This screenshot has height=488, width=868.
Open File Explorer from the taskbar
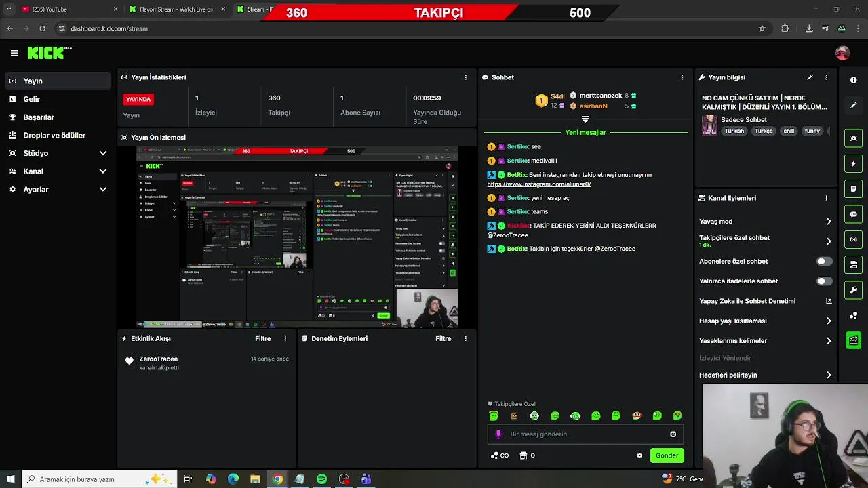255,479
